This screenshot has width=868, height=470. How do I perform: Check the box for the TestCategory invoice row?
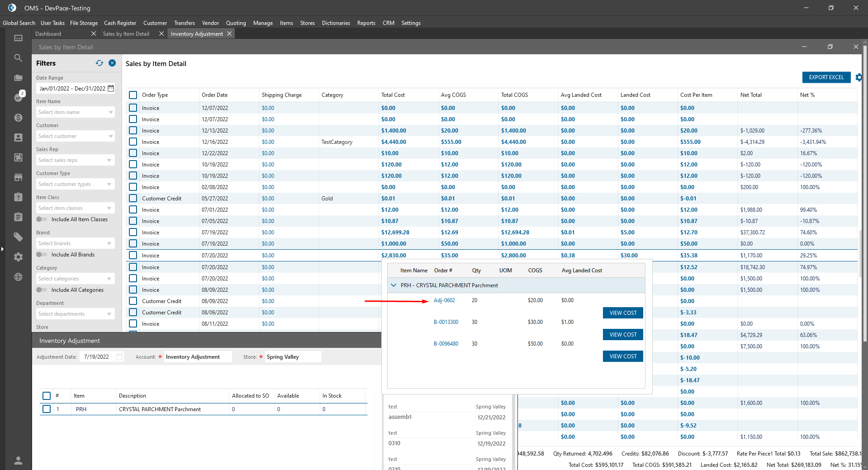[x=133, y=142]
